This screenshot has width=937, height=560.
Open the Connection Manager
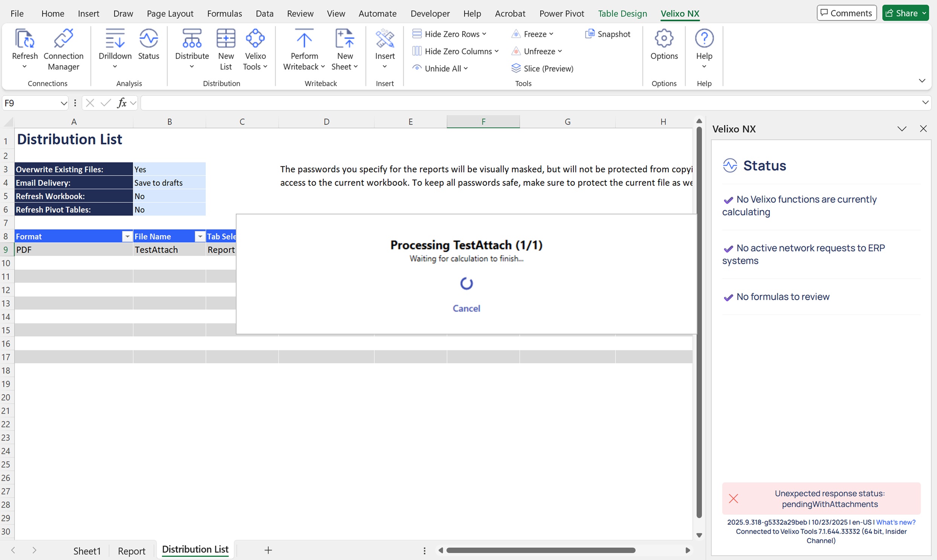pos(63,49)
